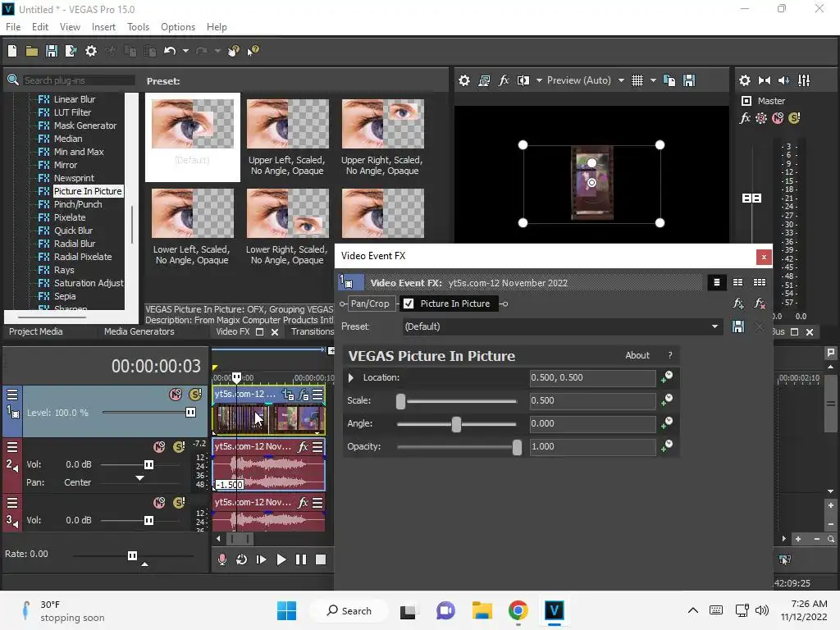
Task: Open track 2 hamburger menu
Action: pos(12,447)
